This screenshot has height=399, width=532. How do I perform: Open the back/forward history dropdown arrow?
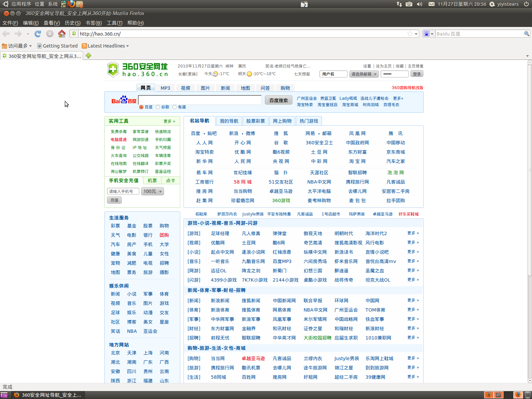[x=28, y=34]
